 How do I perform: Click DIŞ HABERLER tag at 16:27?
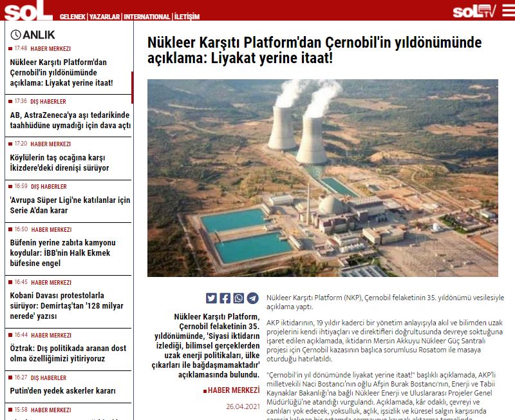49,377
